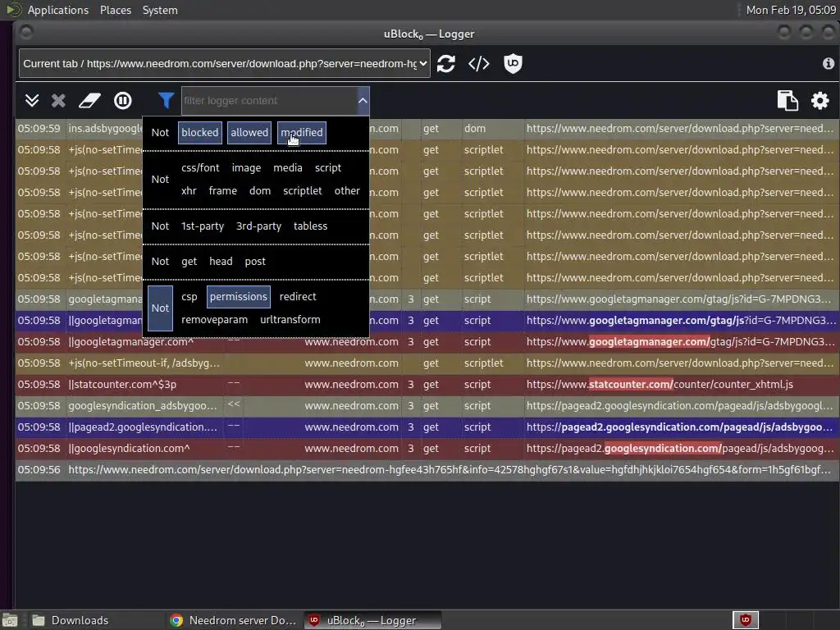Pause the logger

123,101
